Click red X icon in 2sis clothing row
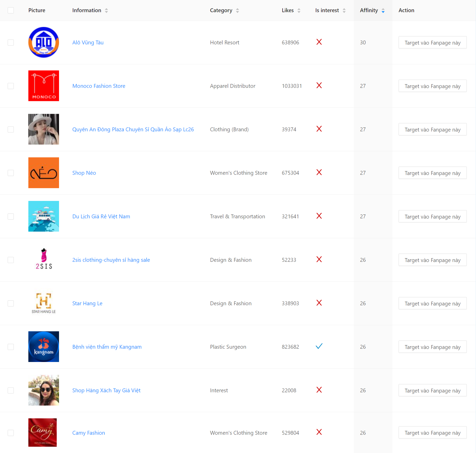This screenshot has width=476, height=453. 319,259
